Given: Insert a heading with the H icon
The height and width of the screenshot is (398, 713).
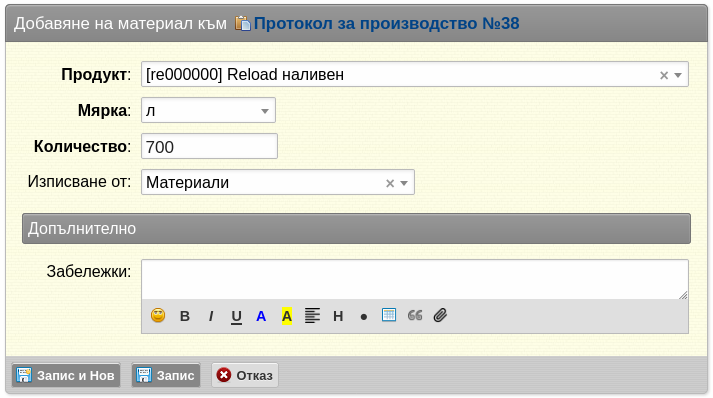Looking at the screenshot, I should click(338, 316).
